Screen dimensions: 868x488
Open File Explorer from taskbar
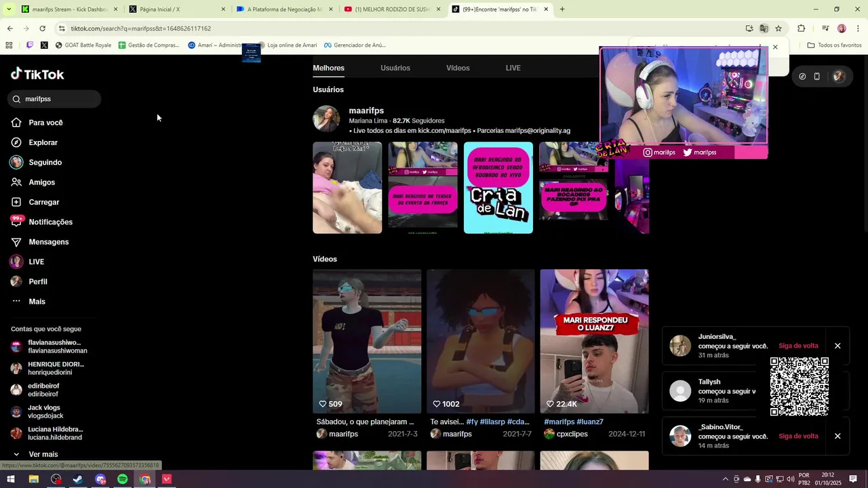click(33, 479)
